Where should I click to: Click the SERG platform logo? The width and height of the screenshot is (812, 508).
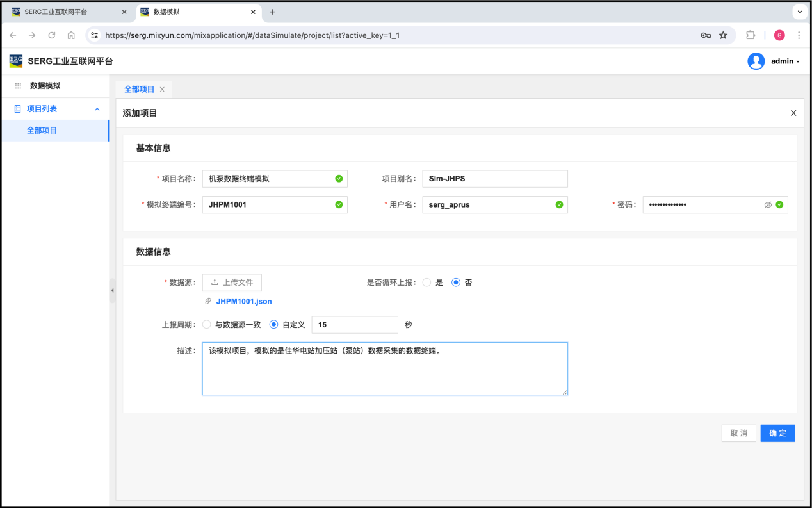[x=16, y=61]
